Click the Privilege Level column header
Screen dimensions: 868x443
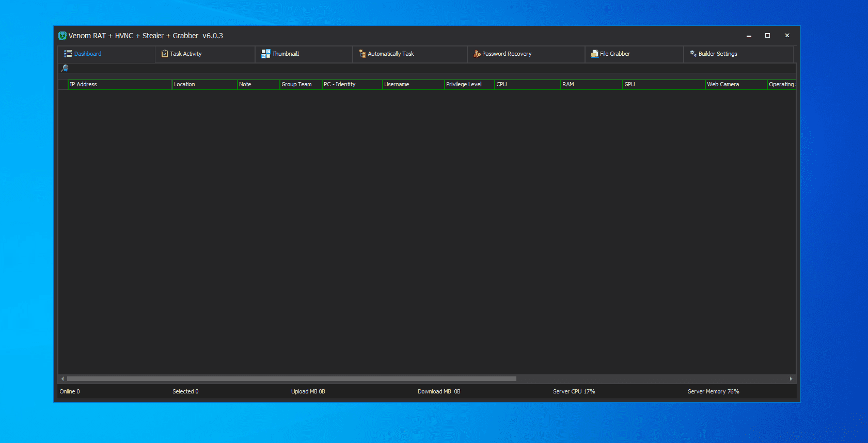pos(469,84)
